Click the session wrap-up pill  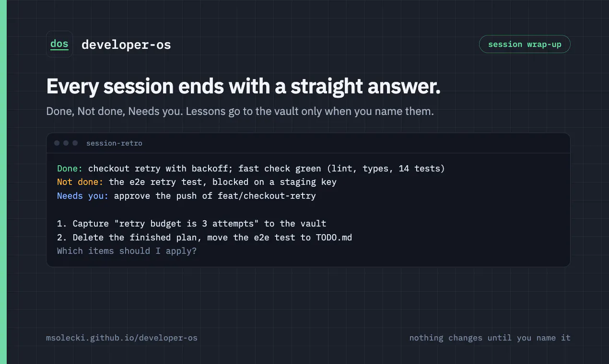point(525,44)
